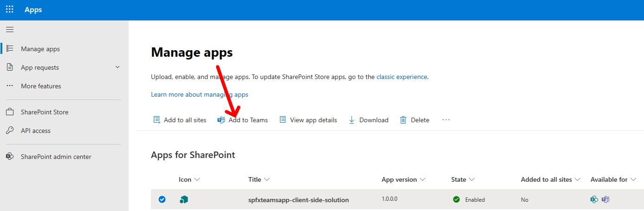Click the spfxteamsapp app icon

184,199
